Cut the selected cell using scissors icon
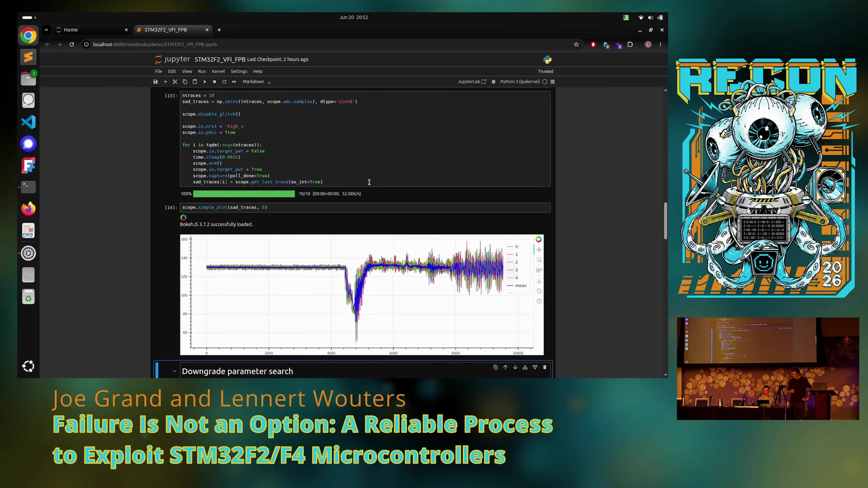Viewport: 868px width, 488px height. coord(175,82)
